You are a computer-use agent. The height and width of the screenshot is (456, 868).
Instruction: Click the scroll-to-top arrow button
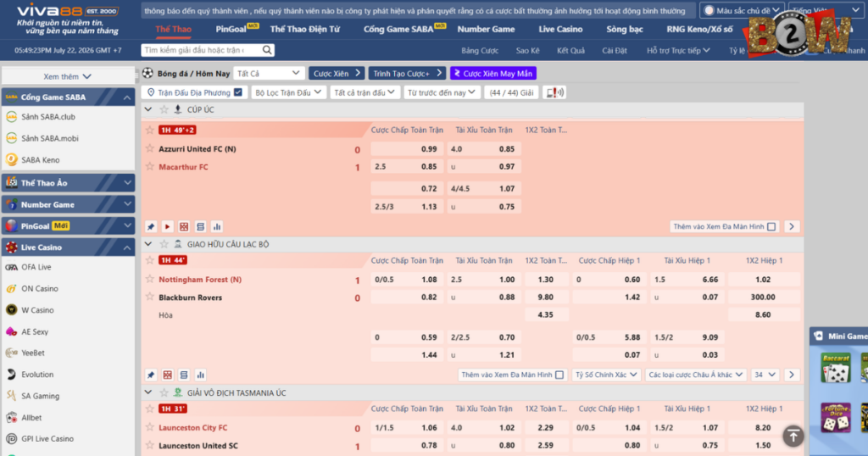click(793, 436)
